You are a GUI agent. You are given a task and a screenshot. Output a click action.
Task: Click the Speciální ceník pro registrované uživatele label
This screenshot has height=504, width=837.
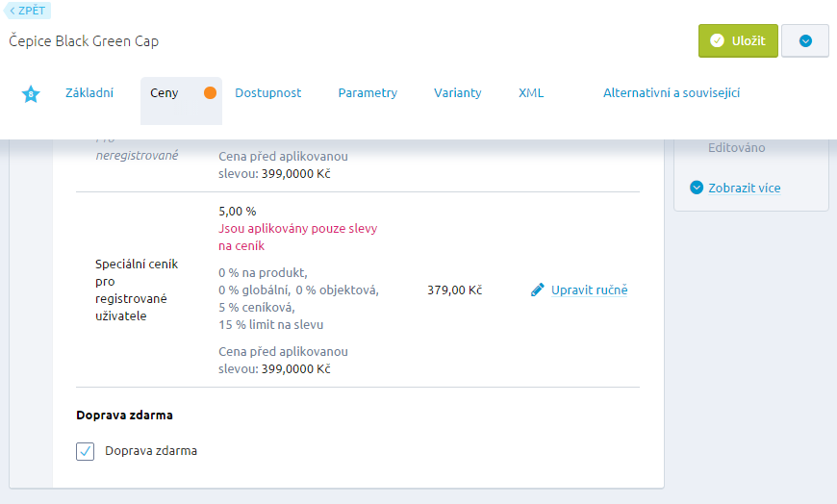137,290
